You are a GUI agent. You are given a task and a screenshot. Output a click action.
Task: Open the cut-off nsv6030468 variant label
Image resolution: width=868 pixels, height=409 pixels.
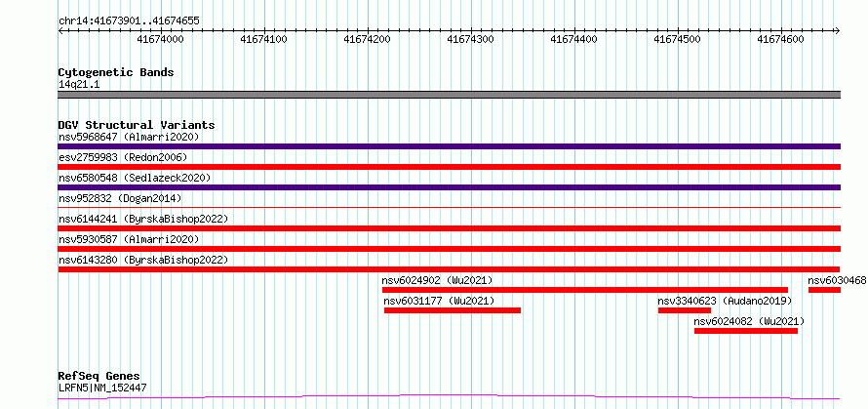838,280
